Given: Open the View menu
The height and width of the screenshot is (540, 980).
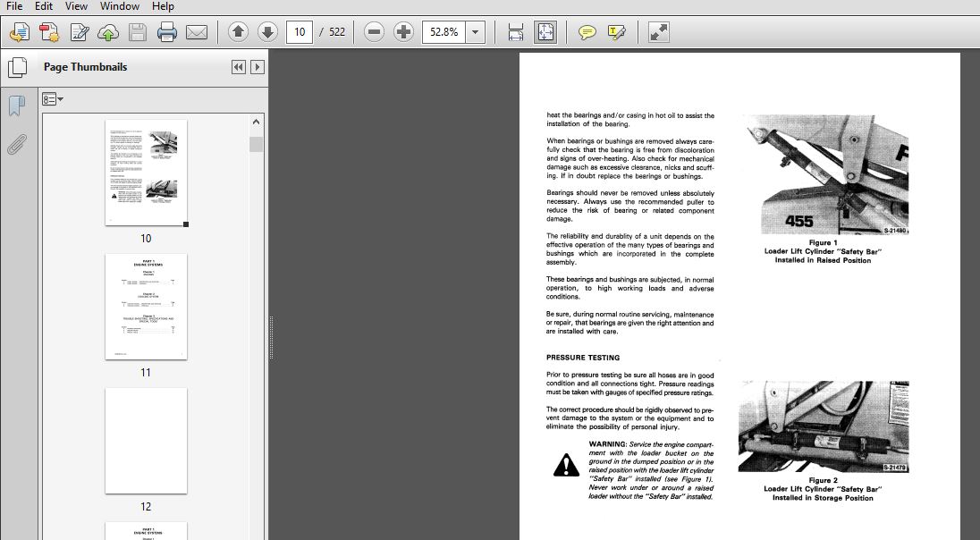Looking at the screenshot, I should 76,6.
